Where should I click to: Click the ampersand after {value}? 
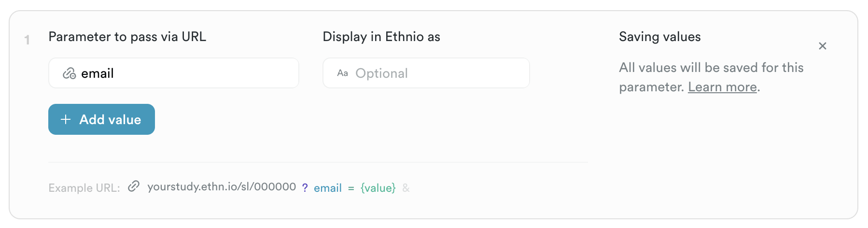[x=406, y=188]
